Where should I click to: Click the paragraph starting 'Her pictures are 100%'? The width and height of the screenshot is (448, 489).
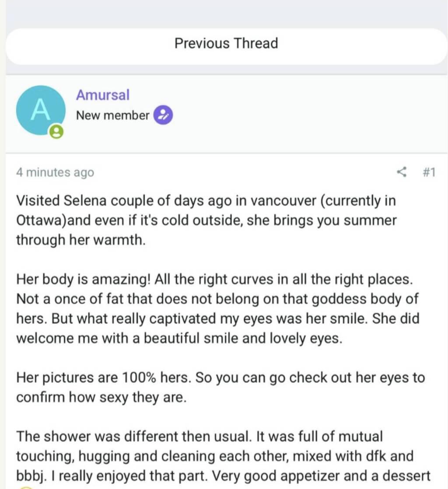pyautogui.click(x=220, y=388)
